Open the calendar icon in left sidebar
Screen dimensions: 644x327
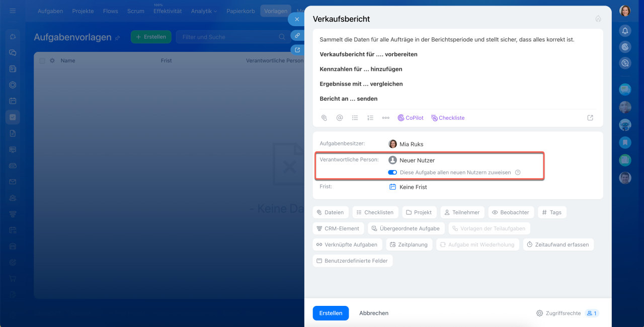click(13, 101)
